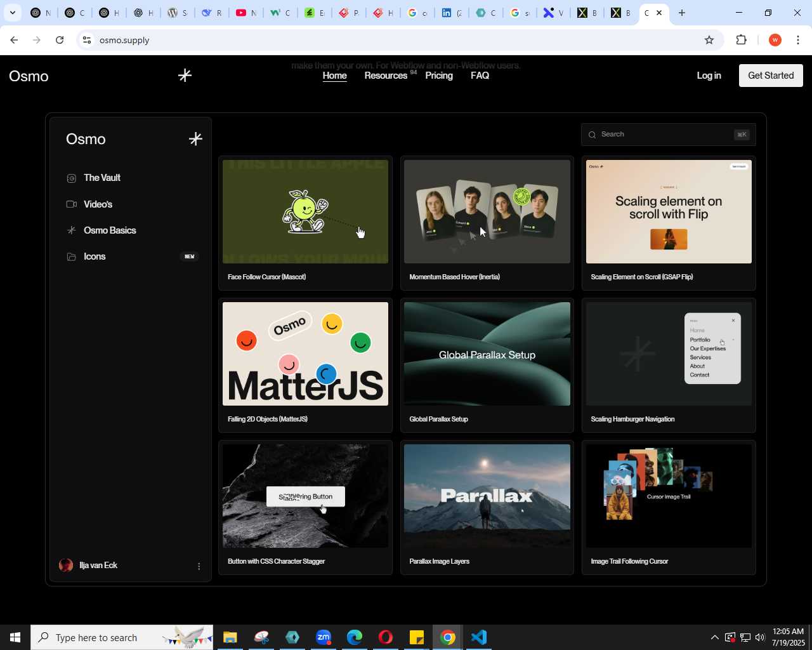Switch to the LinkedIn browser tab
This screenshot has height=650, width=812.
click(452, 13)
